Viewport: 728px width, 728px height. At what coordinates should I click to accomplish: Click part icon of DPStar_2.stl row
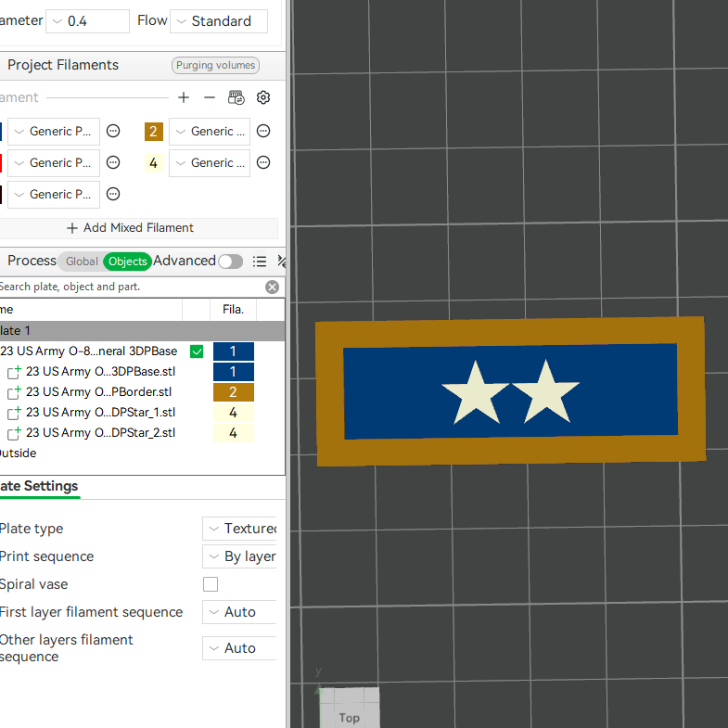(x=15, y=433)
